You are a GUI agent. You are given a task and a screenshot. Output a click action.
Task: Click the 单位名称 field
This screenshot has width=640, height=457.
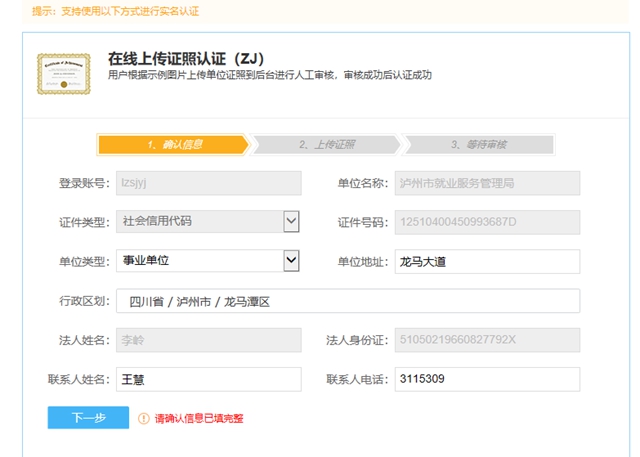coord(487,183)
